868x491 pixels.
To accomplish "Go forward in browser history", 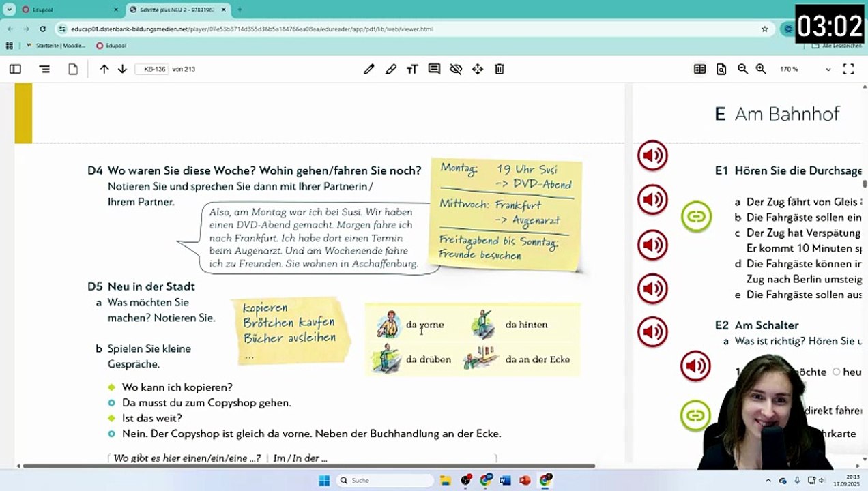I will click(x=26, y=29).
